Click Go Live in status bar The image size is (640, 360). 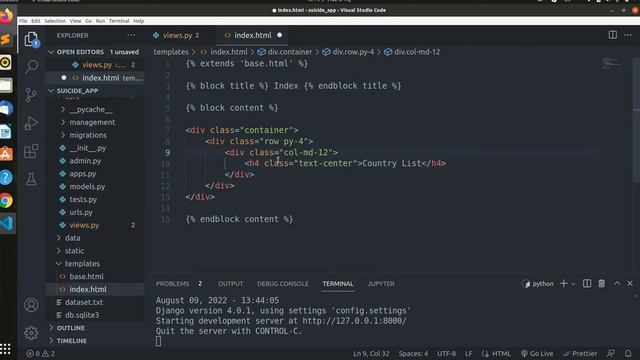pyautogui.click(x=537, y=353)
